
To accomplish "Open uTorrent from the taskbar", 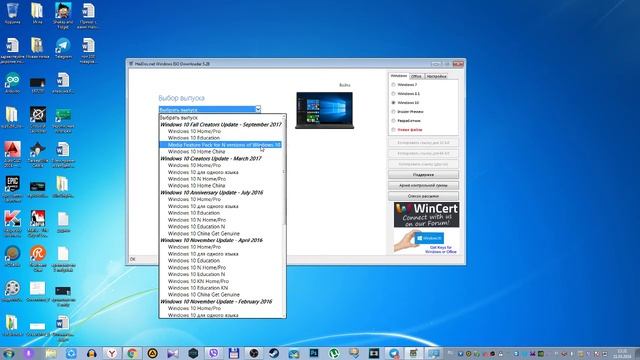I will point(334,353).
